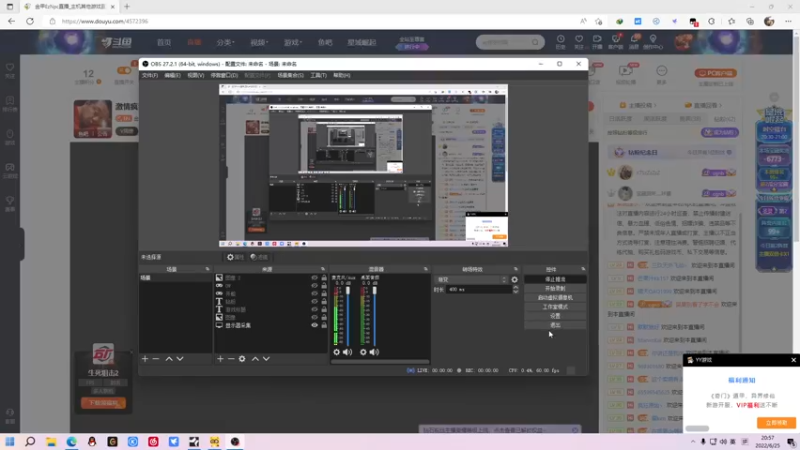Image resolution: width=800 pixels, height=450 pixels.
Task: Open the 帮助(H) menu in OBS
Action: (x=341, y=75)
